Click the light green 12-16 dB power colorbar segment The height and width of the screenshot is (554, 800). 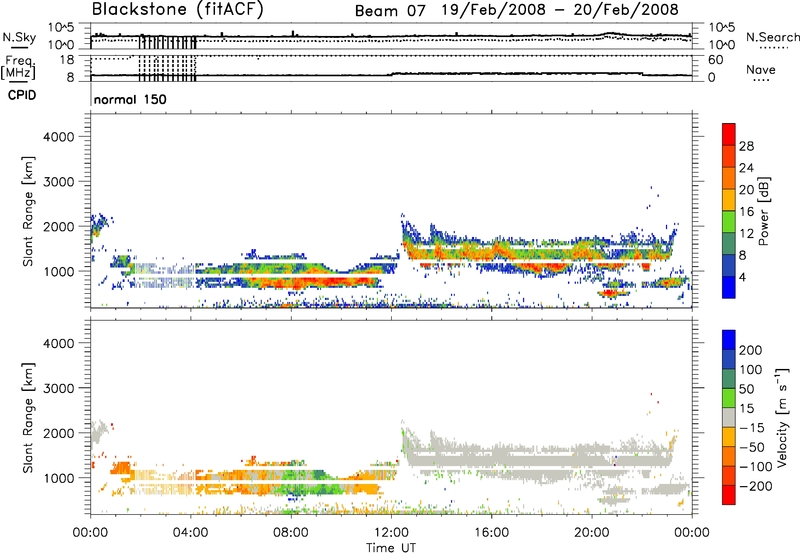tap(729, 222)
